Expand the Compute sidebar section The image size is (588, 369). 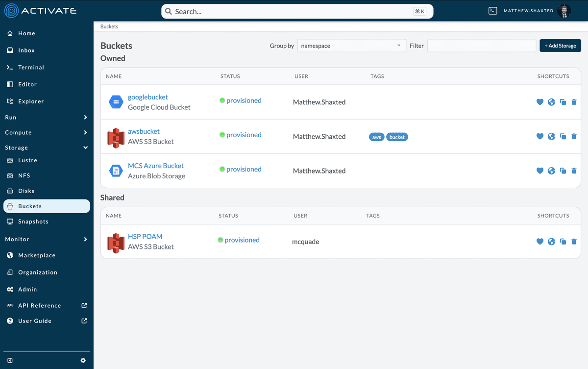(47, 133)
